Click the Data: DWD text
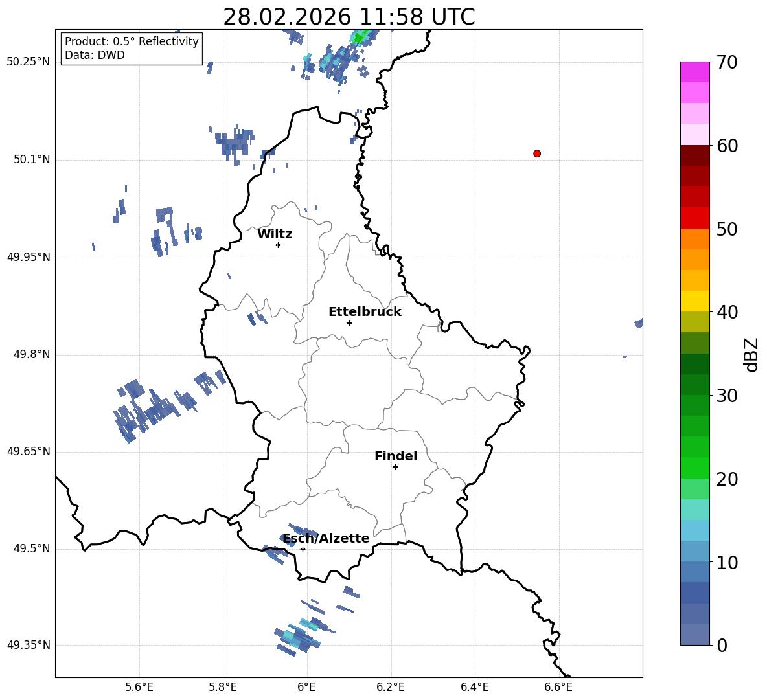Screen dimensions: 767x700 [x=95, y=55]
